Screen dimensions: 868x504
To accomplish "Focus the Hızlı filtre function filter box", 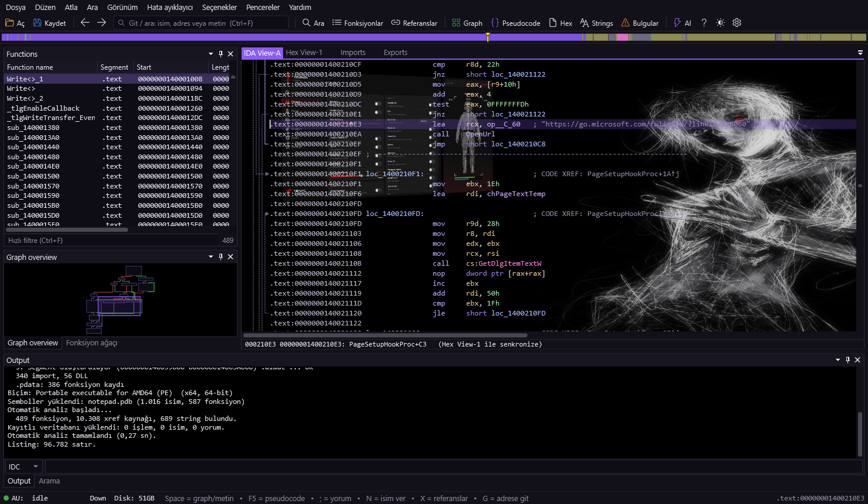I will click(111, 241).
